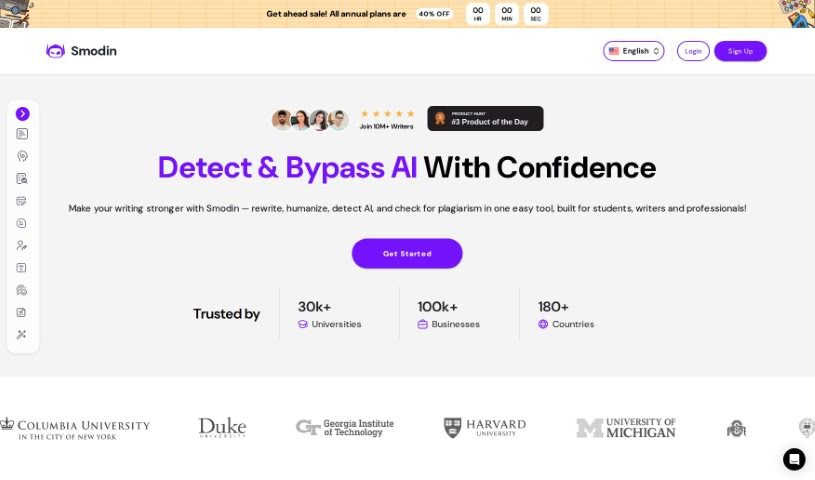Open the writer document icon in sidebar
This screenshot has width=815, height=480.
tap(22, 134)
